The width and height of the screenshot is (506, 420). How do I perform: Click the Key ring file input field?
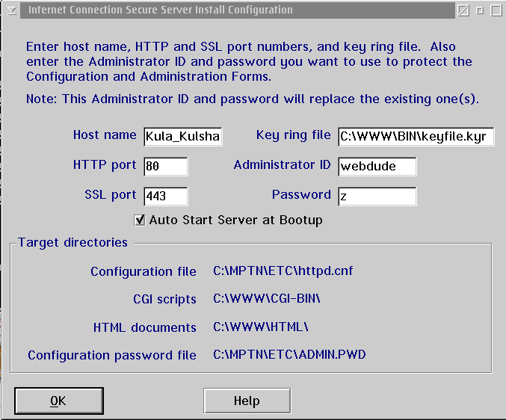415,136
